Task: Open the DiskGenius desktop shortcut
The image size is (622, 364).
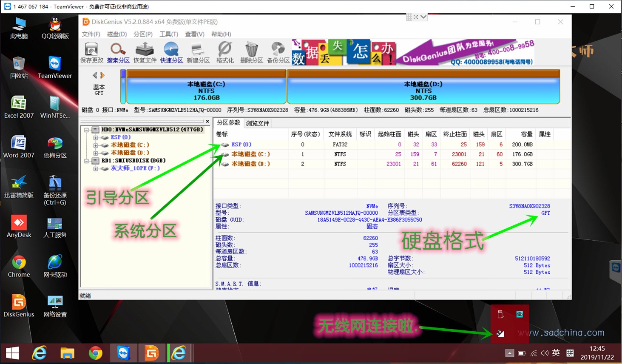Action: pos(19,306)
